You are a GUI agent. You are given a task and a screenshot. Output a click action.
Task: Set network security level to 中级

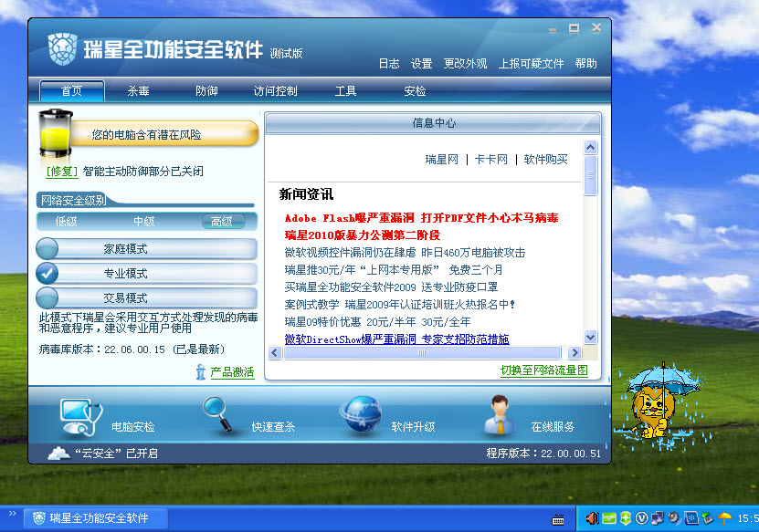pyautogui.click(x=144, y=222)
